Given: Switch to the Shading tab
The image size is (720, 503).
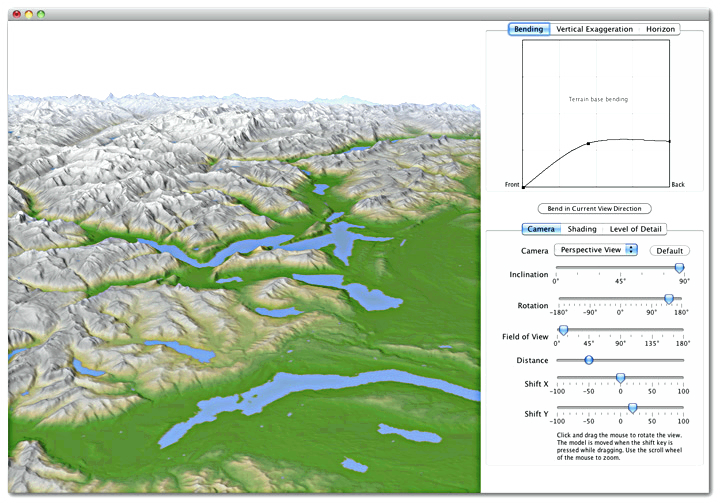Looking at the screenshot, I should click(x=582, y=229).
